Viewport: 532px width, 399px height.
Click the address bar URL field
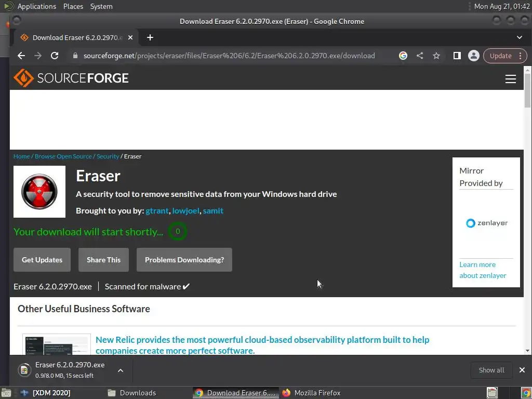coord(229,56)
